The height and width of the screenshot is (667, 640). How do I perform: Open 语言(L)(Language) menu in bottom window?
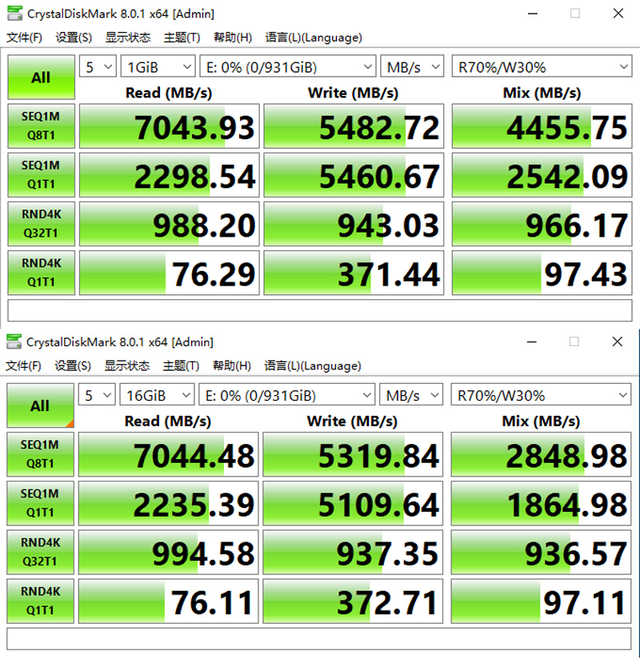(313, 366)
